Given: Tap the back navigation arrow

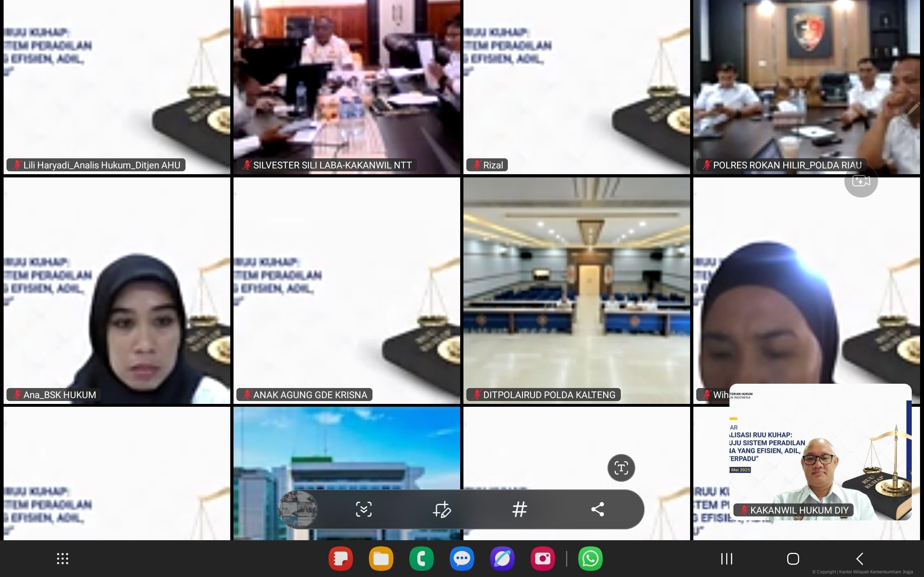Looking at the screenshot, I should point(859,559).
